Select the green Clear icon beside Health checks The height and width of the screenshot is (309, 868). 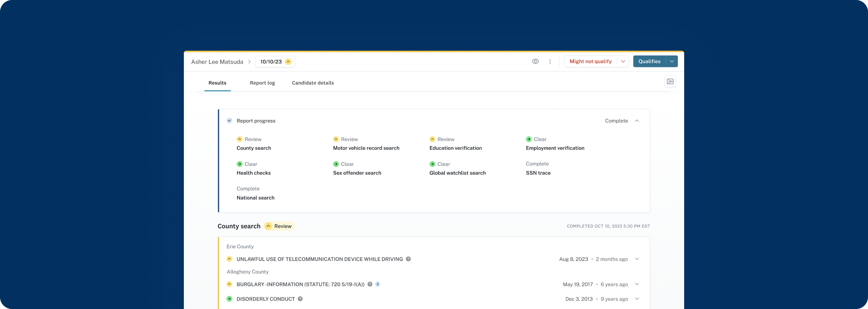point(239,164)
